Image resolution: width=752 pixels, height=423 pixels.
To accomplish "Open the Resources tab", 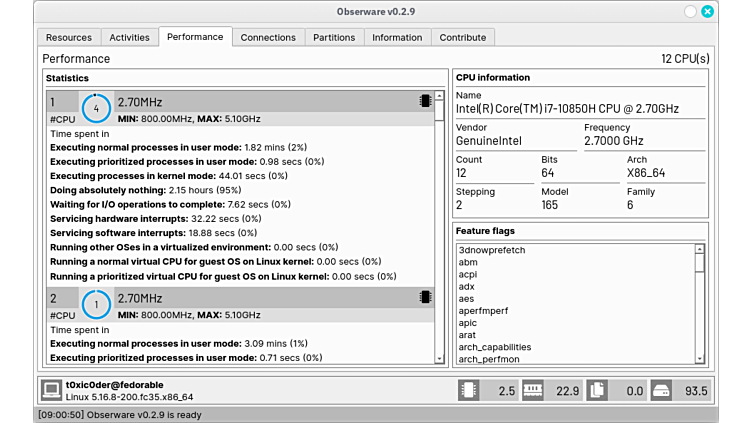I will 69,37.
